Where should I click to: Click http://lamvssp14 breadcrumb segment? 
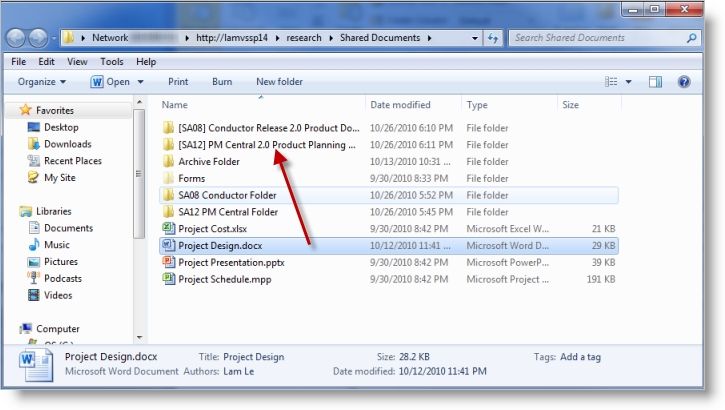coord(232,38)
